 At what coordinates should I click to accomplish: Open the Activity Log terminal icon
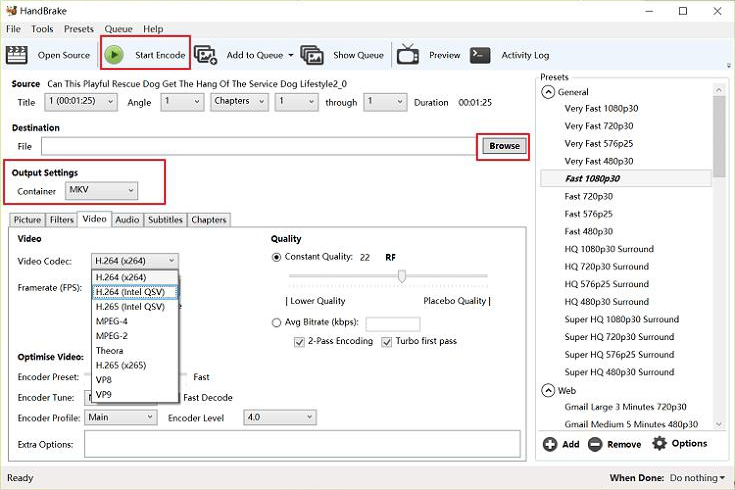pos(481,55)
